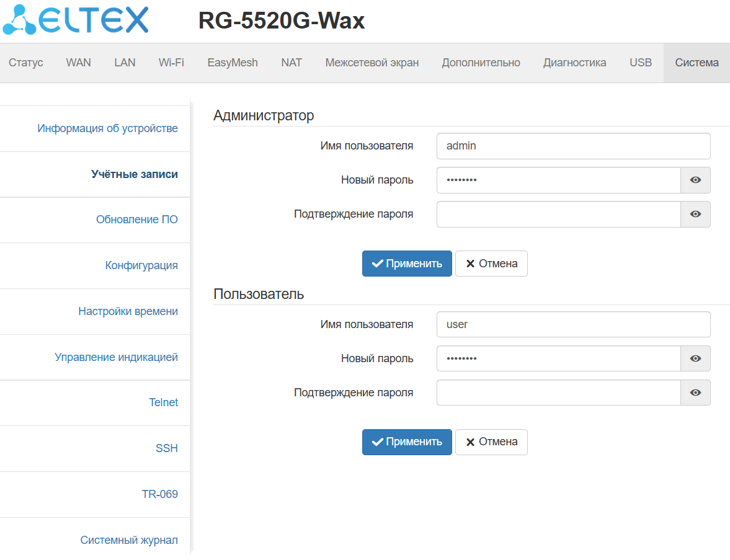Go to the USB tab

click(x=641, y=63)
